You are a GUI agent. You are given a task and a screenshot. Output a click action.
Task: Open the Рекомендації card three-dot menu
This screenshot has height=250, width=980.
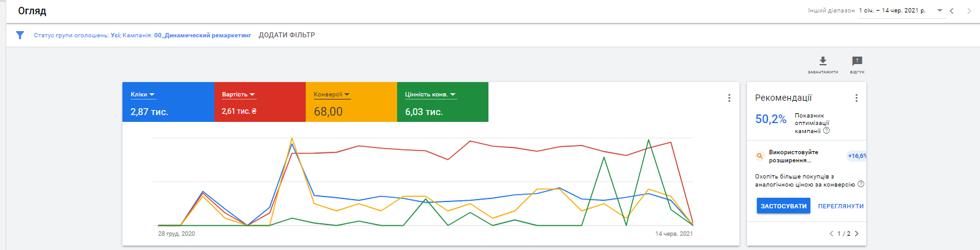tap(856, 98)
